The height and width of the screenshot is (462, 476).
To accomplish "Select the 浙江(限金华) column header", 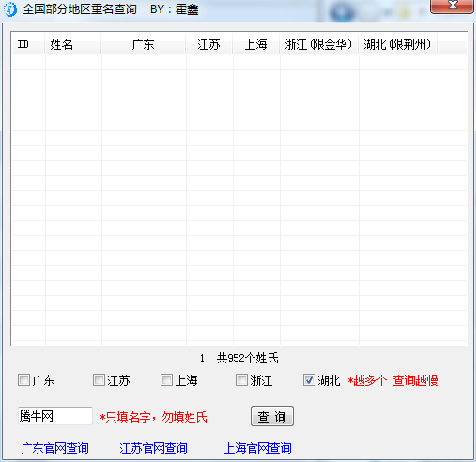I will tap(318, 44).
